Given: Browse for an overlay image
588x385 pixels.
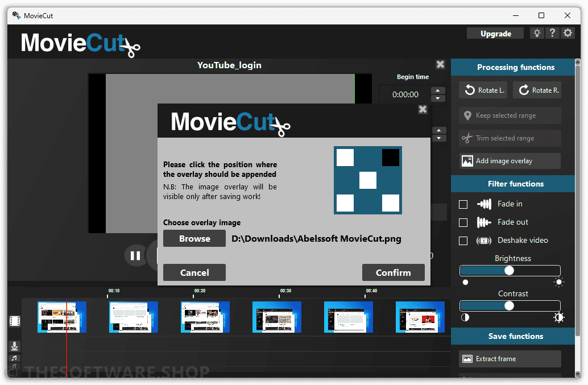Looking at the screenshot, I should point(194,239).
